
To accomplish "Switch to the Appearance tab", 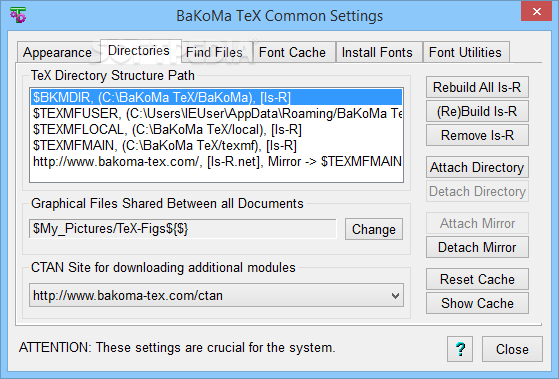I will 57,52.
